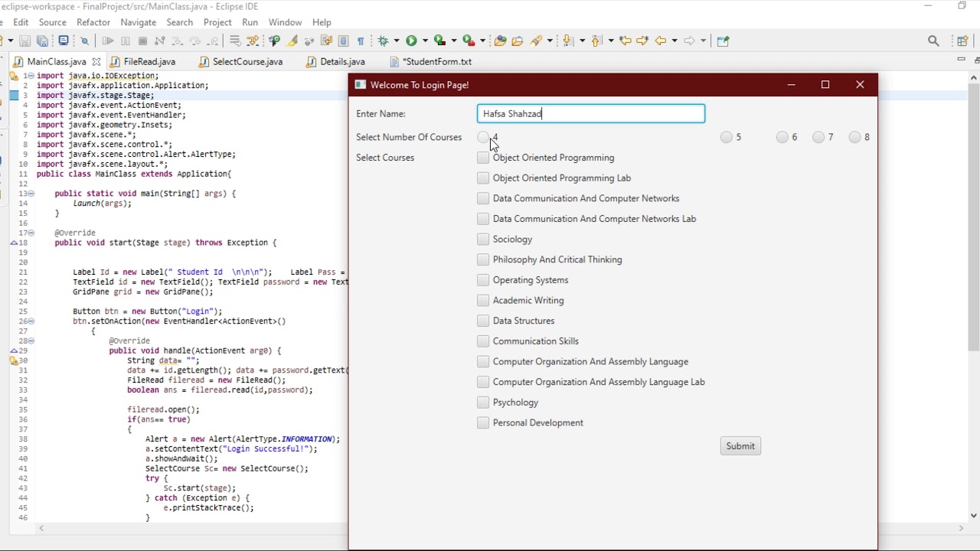
Task: Click the Open Console monitor icon
Action: [x=64, y=41]
